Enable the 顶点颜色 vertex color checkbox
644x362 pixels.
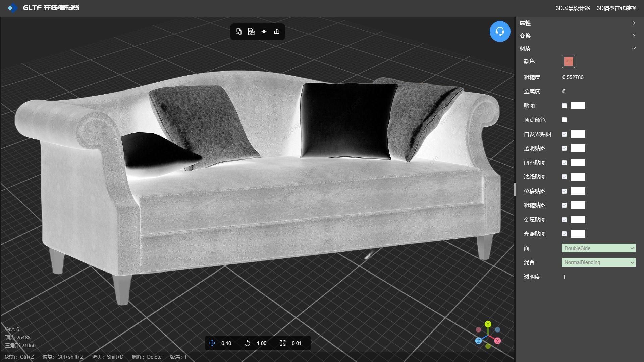(x=564, y=120)
